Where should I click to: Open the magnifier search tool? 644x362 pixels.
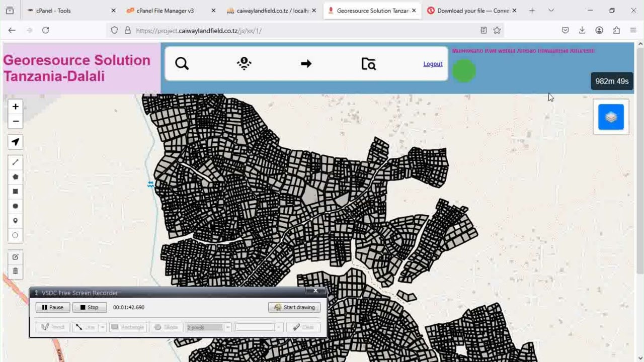(182, 64)
